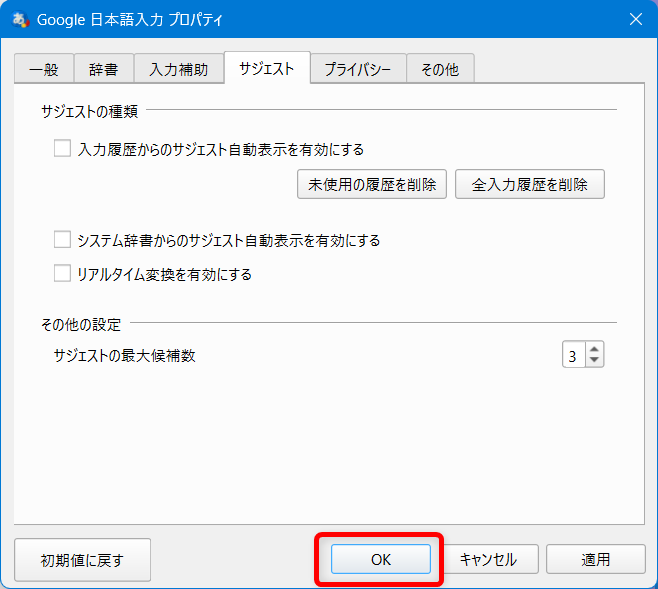
Task: Open the 一般 tab
Action: tap(44, 69)
